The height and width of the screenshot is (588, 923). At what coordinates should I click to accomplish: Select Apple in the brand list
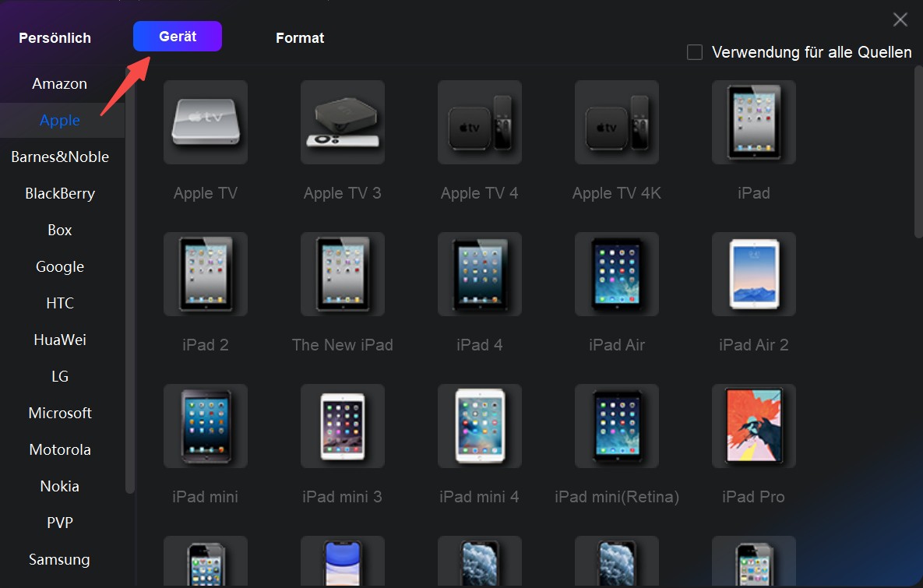coord(59,120)
